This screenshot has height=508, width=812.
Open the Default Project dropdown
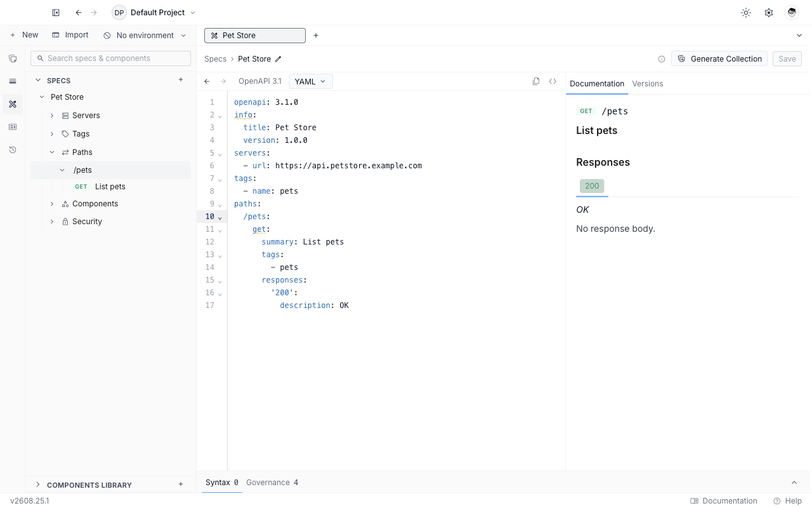[x=154, y=13]
